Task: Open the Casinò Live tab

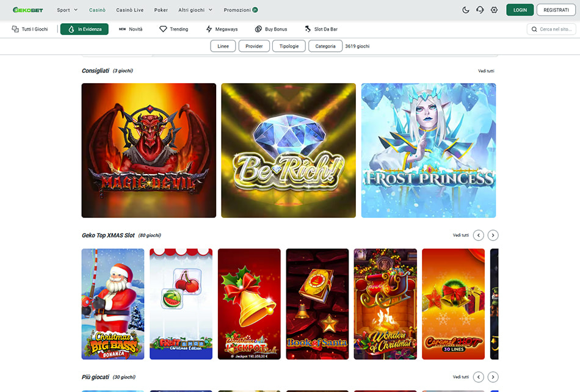Action: [130, 10]
